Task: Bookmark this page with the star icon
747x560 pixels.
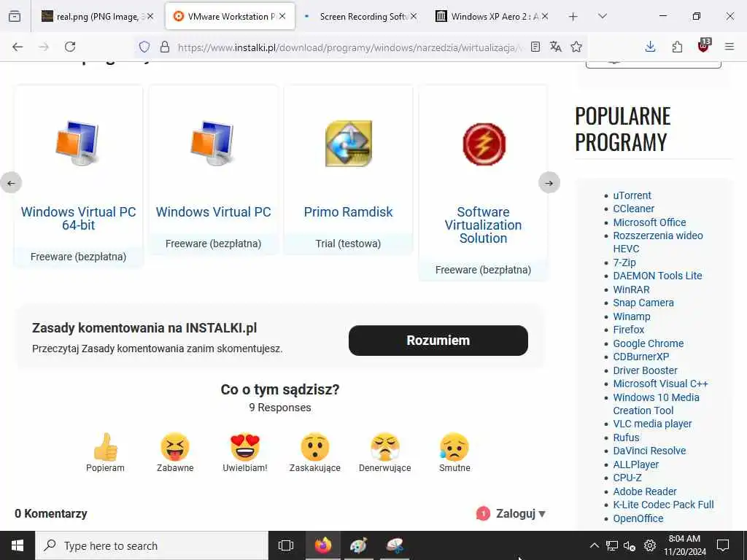Action: tap(576, 47)
